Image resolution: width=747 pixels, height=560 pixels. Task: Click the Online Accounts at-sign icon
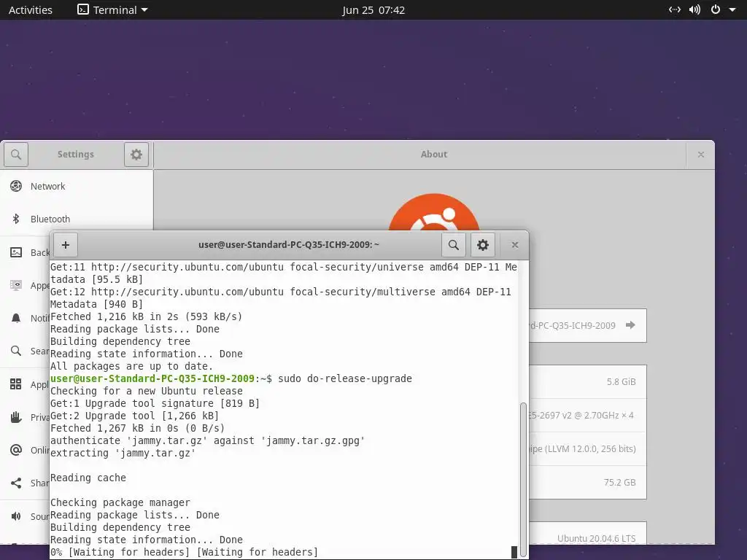(x=16, y=450)
